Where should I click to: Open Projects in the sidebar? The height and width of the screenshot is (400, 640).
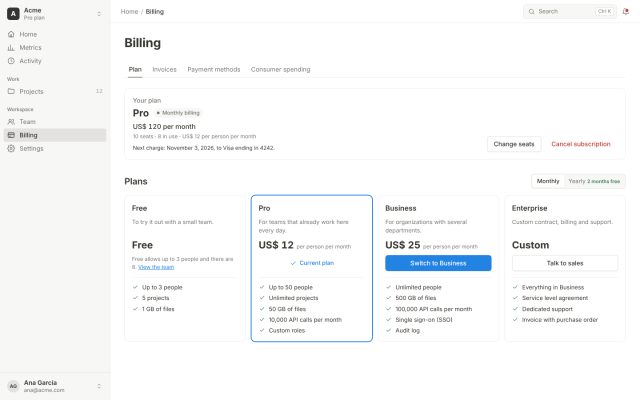pos(55,91)
